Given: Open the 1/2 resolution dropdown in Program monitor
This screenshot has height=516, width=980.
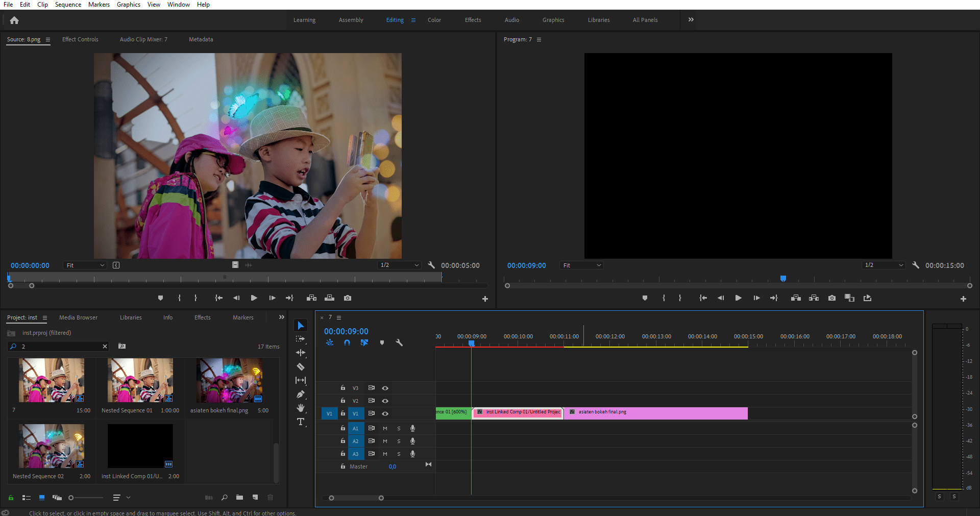Looking at the screenshot, I should click(x=883, y=265).
